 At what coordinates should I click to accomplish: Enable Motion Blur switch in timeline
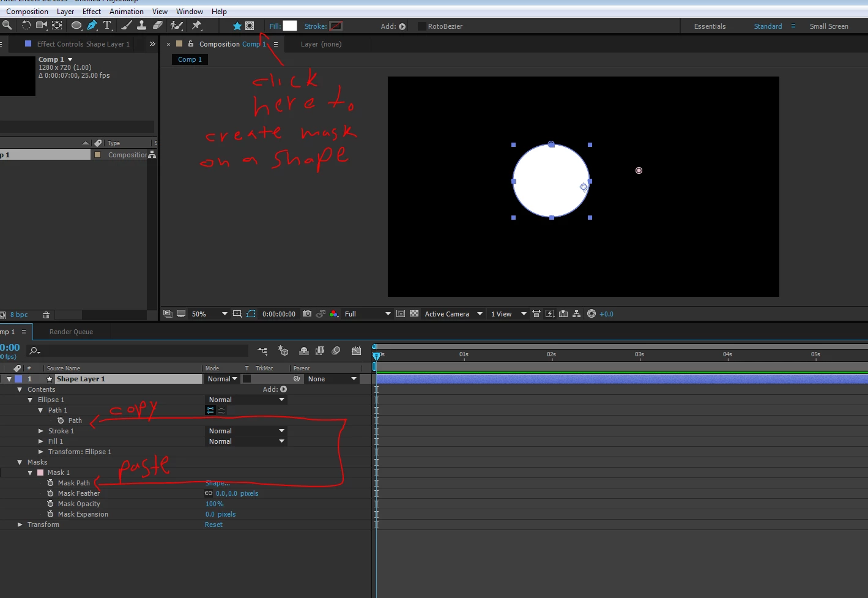pyautogui.click(x=336, y=351)
